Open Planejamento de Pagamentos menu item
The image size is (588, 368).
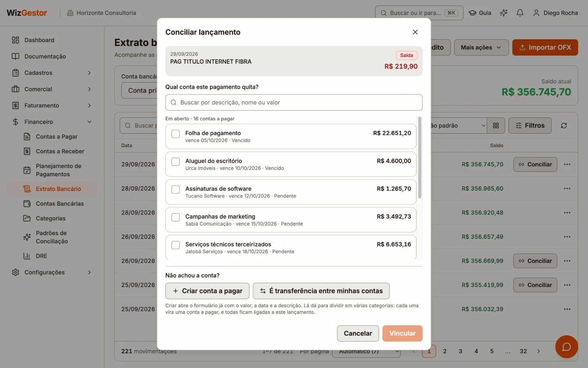coord(51,170)
